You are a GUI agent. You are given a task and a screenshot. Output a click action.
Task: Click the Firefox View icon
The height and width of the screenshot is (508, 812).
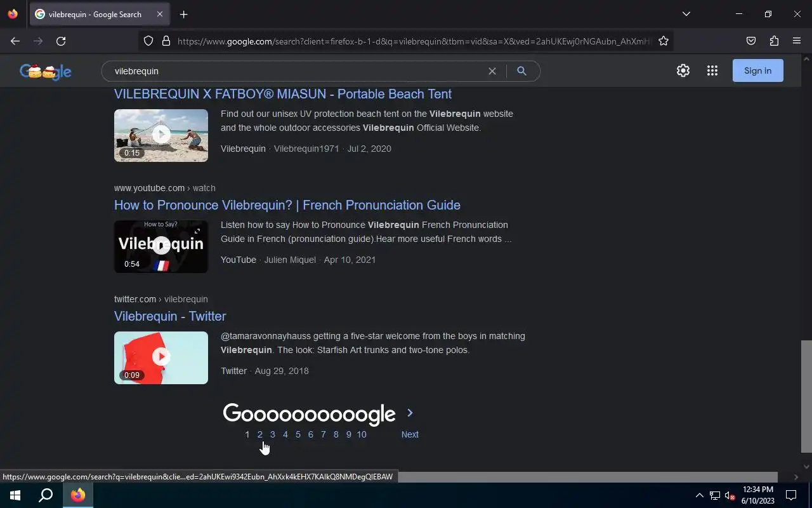[x=13, y=14]
